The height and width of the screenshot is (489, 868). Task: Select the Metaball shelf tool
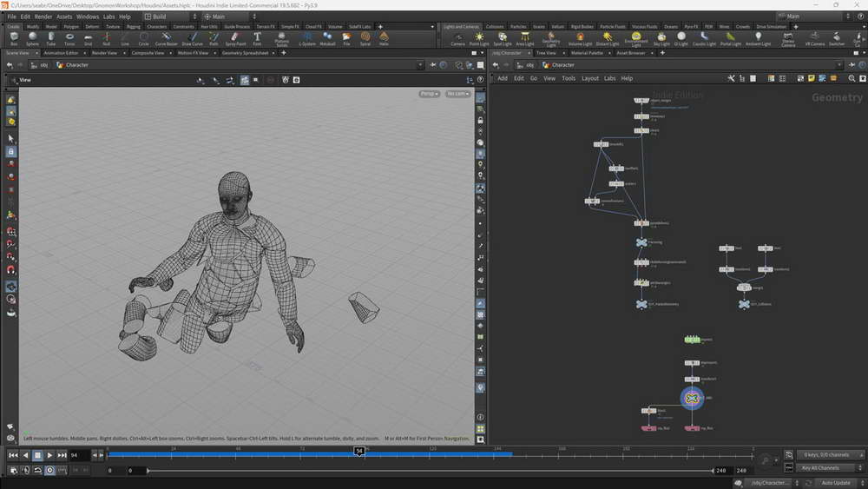(327, 39)
